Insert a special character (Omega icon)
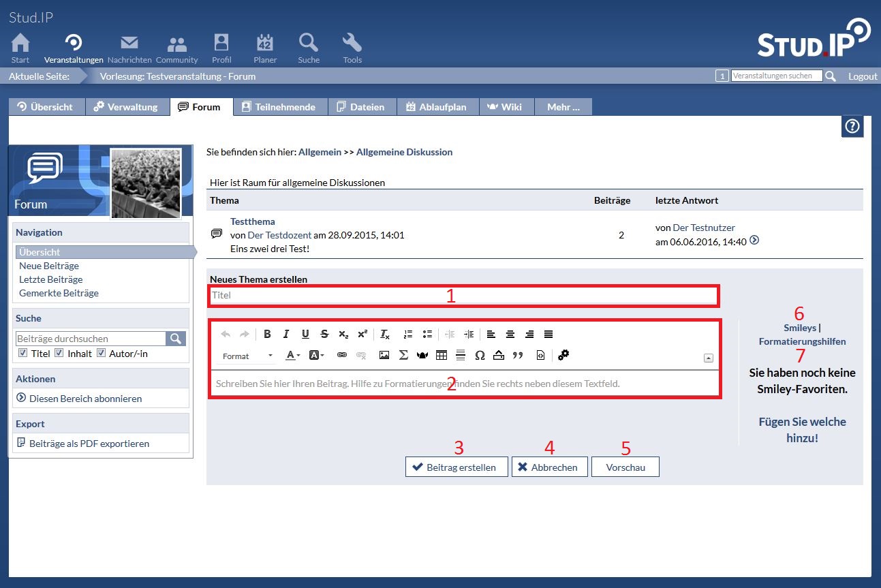This screenshot has width=881, height=588. [480, 355]
